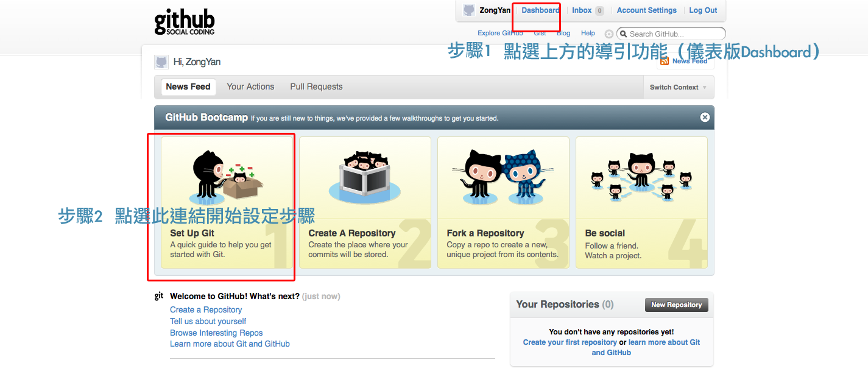Open Account Settings
Viewport: 868px width, 385px height.
pyautogui.click(x=647, y=10)
